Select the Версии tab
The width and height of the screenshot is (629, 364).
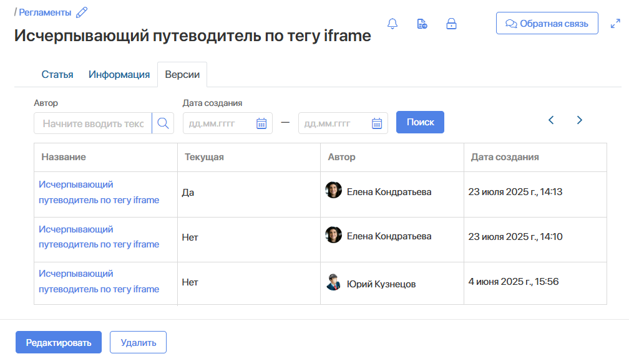[x=182, y=75]
